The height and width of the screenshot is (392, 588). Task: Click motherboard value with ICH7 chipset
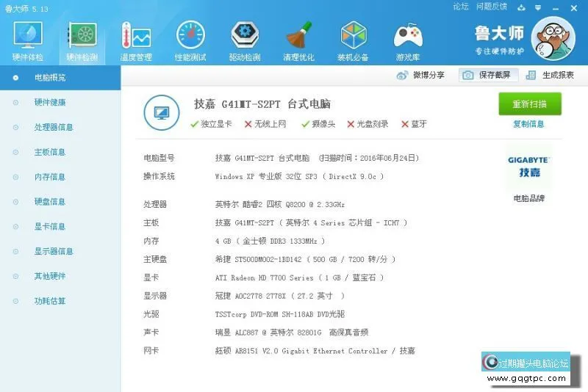pyautogui.click(x=311, y=222)
